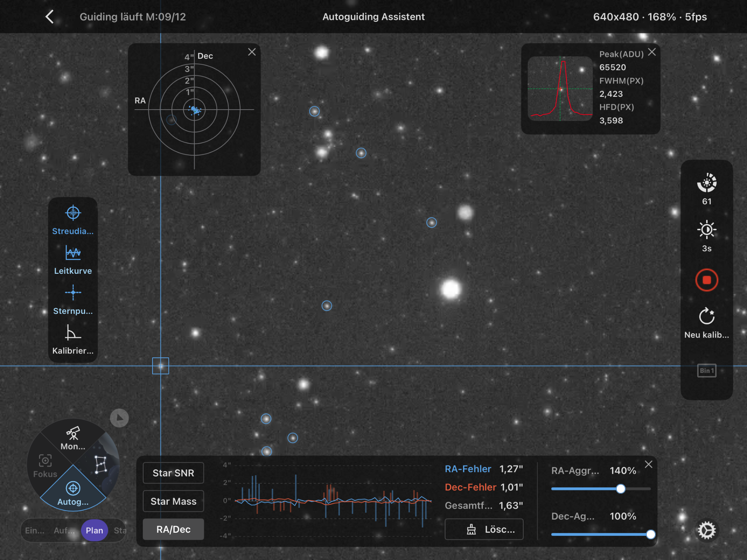Image resolution: width=747 pixels, height=560 pixels.
Task: Click the Dec-Ag 100% value
Action: click(x=623, y=516)
